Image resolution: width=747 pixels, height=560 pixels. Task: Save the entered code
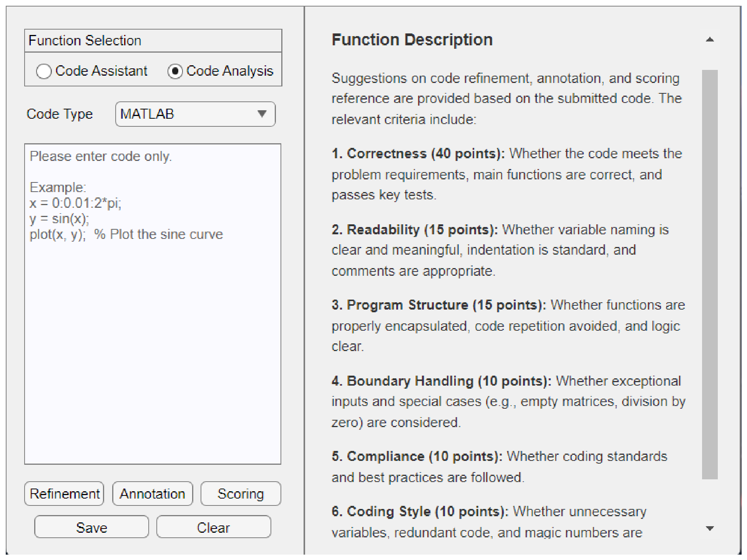91,527
